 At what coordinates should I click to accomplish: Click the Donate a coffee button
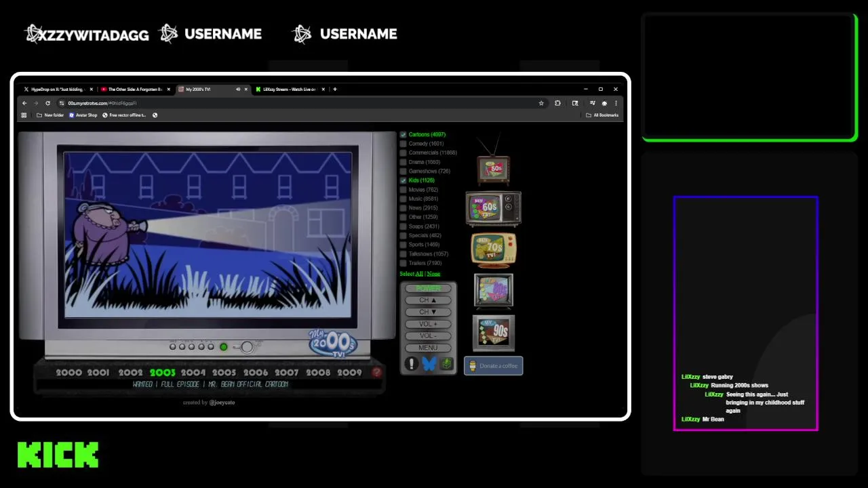[493, 366]
